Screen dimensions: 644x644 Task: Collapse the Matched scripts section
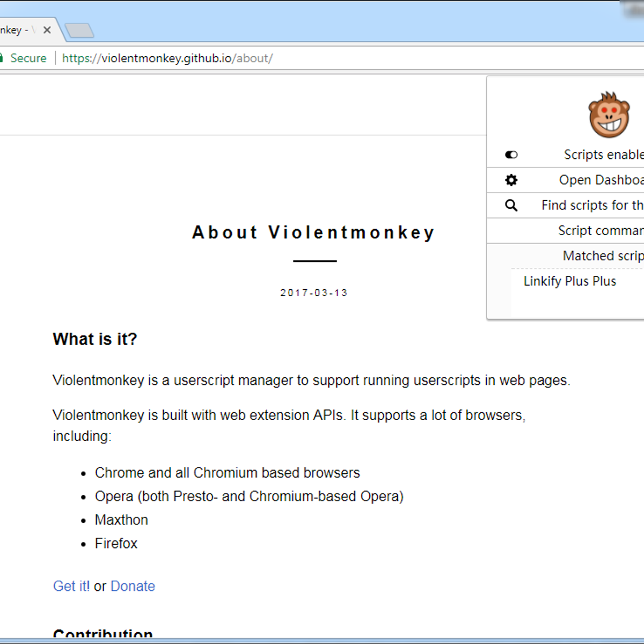pyautogui.click(x=566, y=255)
